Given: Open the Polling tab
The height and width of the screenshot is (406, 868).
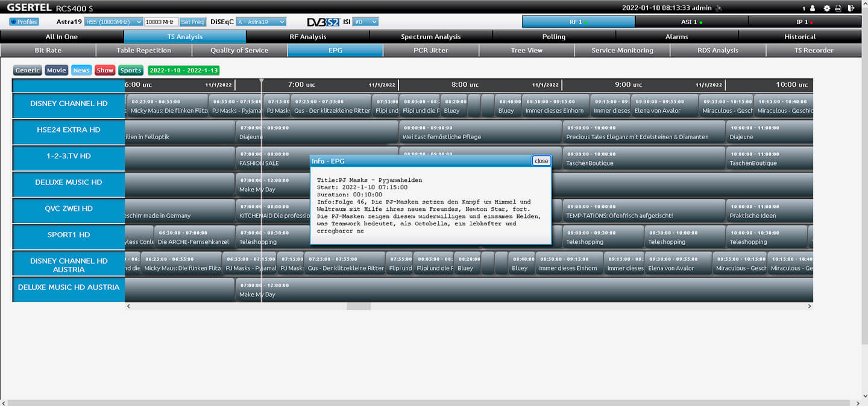Looking at the screenshot, I should (554, 37).
